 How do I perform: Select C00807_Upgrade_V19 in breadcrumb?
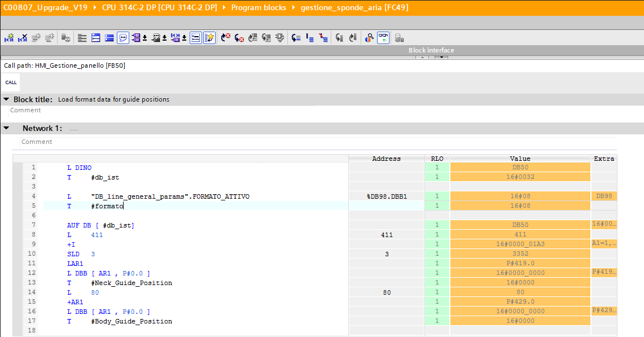coord(45,7)
